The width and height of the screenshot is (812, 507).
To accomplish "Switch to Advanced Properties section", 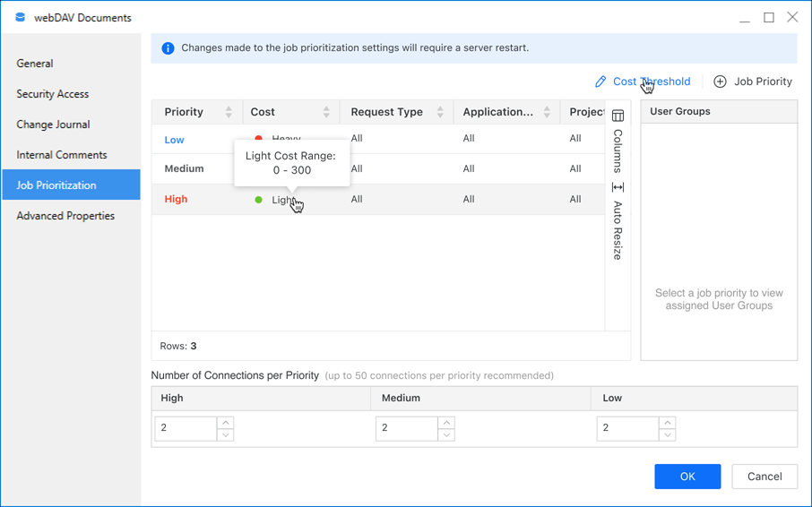I will pyautogui.click(x=65, y=216).
